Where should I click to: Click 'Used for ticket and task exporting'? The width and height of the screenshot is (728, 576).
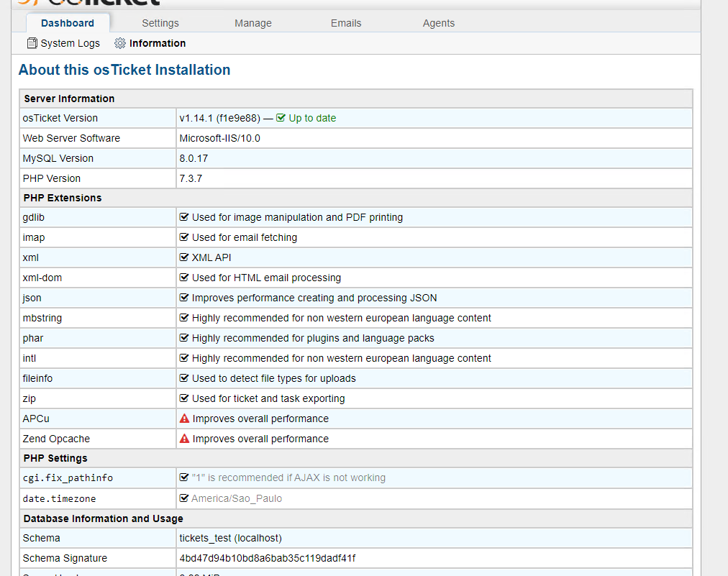(268, 398)
